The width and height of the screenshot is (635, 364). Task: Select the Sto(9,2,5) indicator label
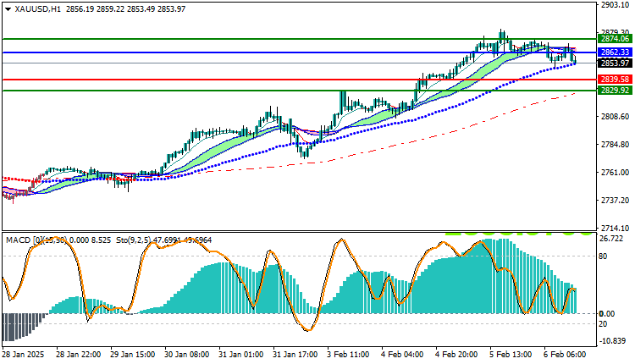point(133,240)
